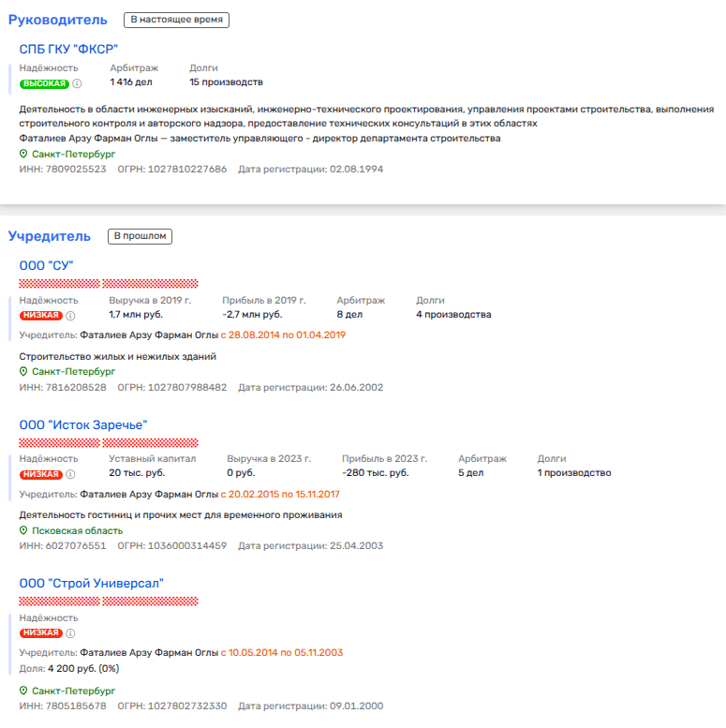Click info icon beside НИЗКАЯ badge for Строй Универсал
Image resolution: width=726 pixels, height=728 pixels.
coord(70,633)
